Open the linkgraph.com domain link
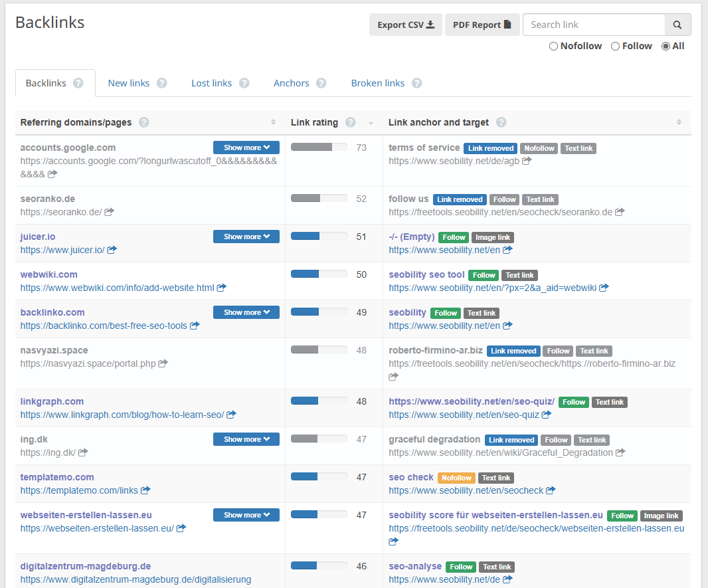This screenshot has height=588, width=708. [x=52, y=401]
